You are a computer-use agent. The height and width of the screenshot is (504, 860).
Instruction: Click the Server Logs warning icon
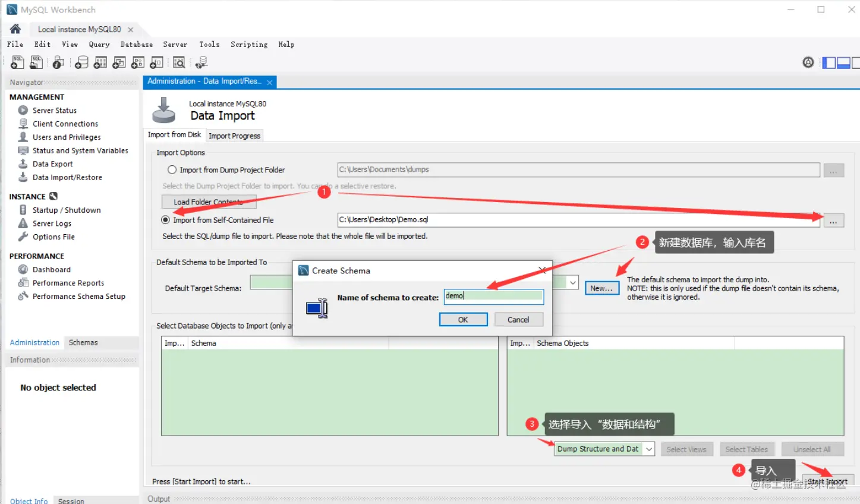[x=23, y=223]
